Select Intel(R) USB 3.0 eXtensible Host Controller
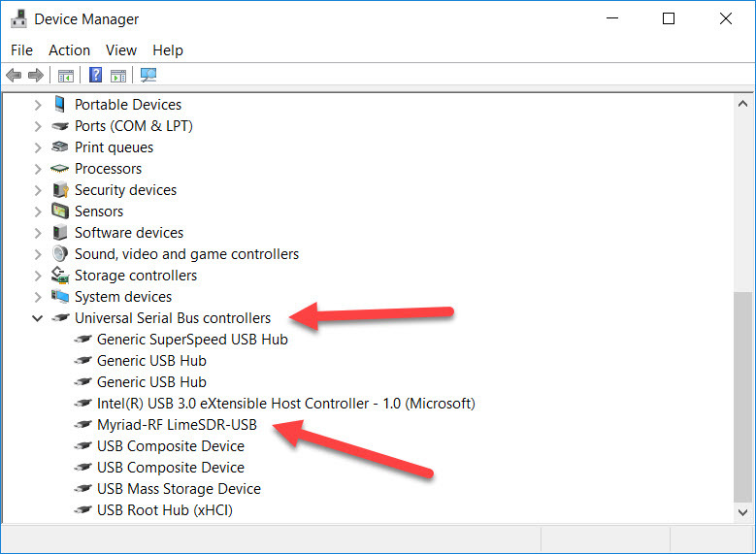Image resolution: width=756 pixels, height=554 pixels. [285, 404]
